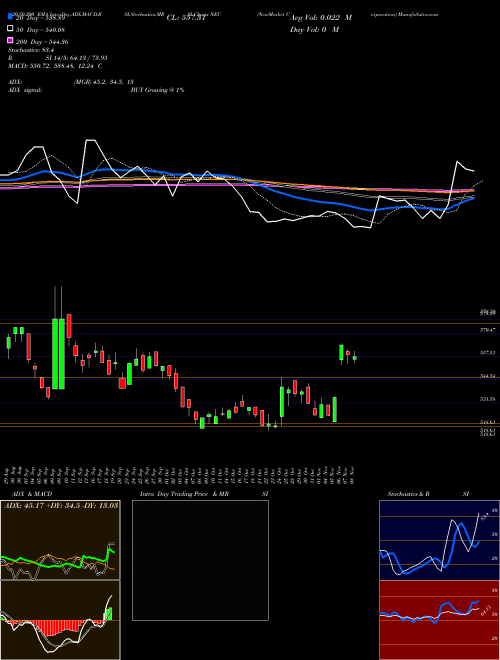Image resolution: width=500 pixels, height=660 pixels.
Task: Click the green gap-up candle near 557
Action: [341, 353]
